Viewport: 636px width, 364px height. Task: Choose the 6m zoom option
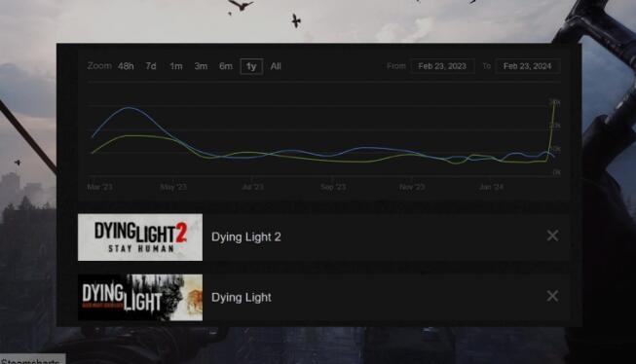pos(226,66)
